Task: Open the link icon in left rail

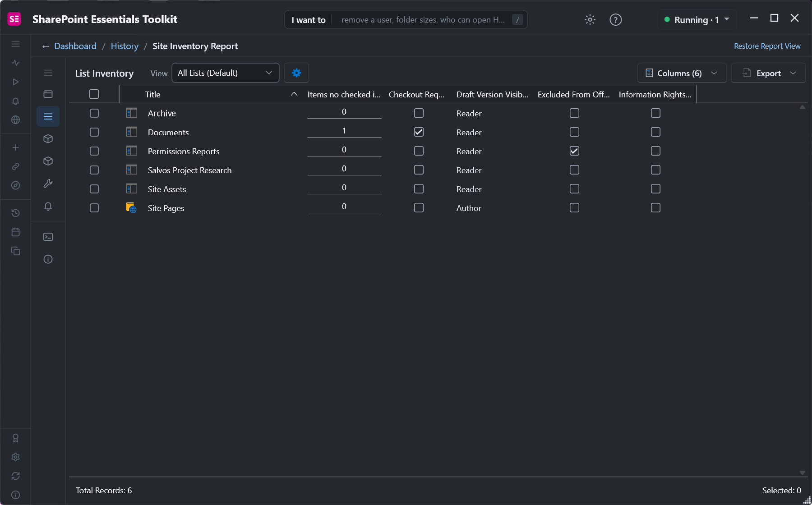Action: 16,166
